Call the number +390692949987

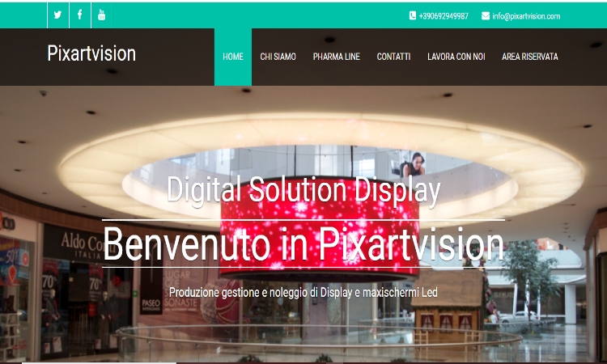[444, 15]
